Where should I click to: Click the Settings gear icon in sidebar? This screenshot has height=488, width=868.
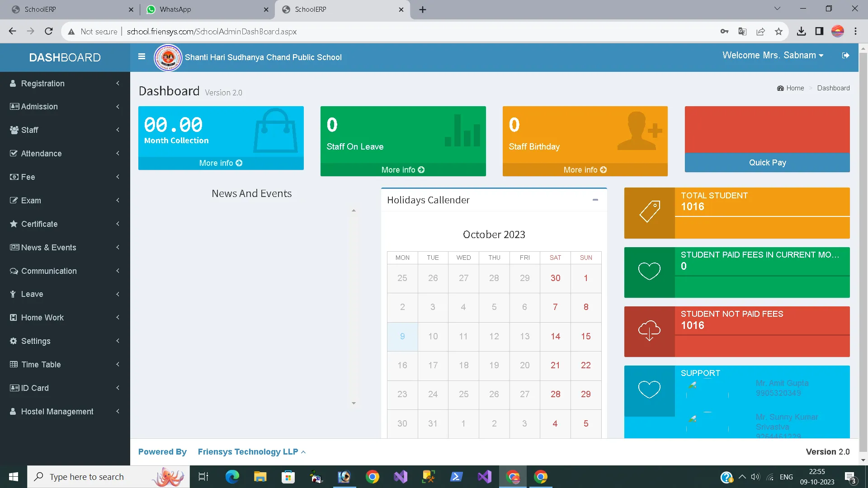[x=14, y=341]
